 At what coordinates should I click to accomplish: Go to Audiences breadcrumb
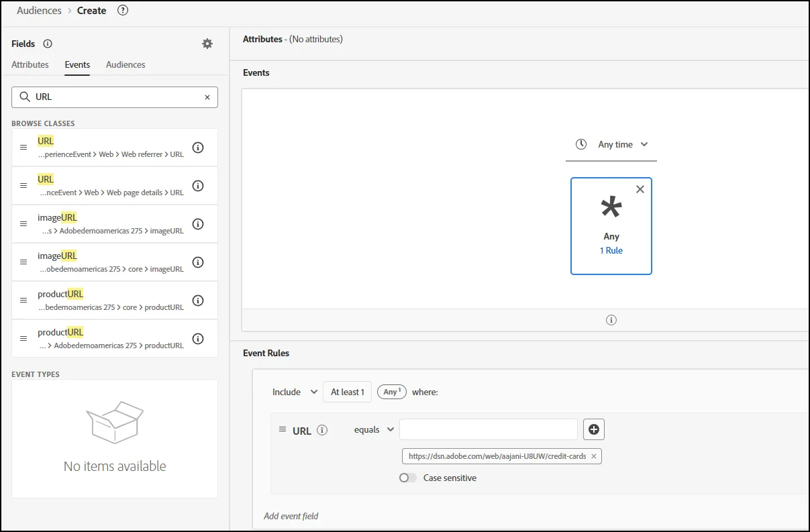pos(39,10)
